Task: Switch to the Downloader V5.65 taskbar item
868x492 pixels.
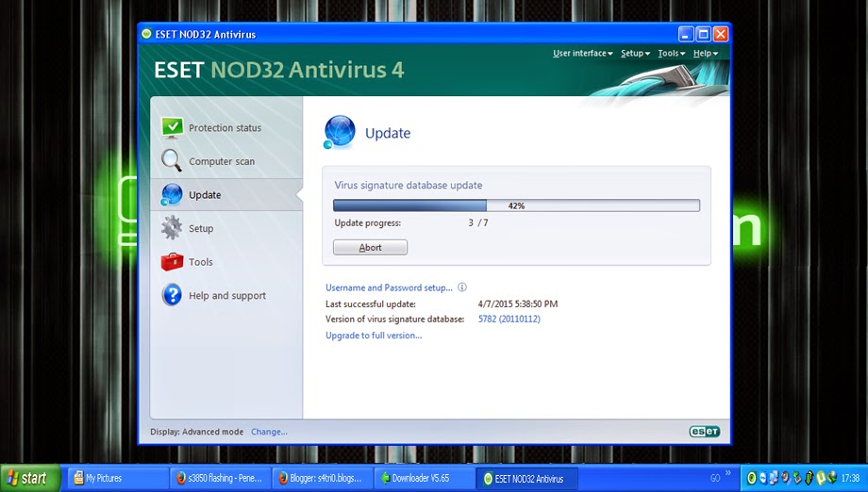Action: (x=425, y=478)
